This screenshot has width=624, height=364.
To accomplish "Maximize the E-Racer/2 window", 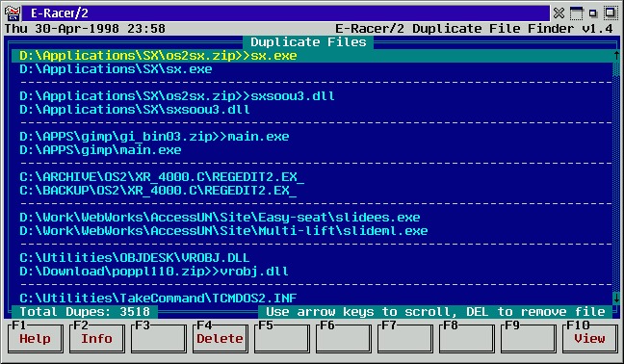I will 611,13.
